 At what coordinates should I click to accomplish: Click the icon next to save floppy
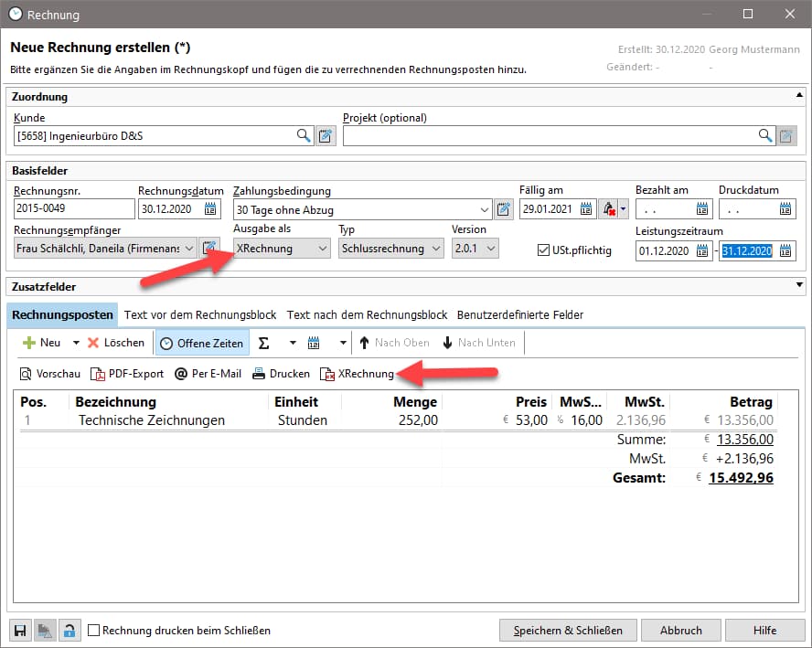pyautogui.click(x=45, y=631)
